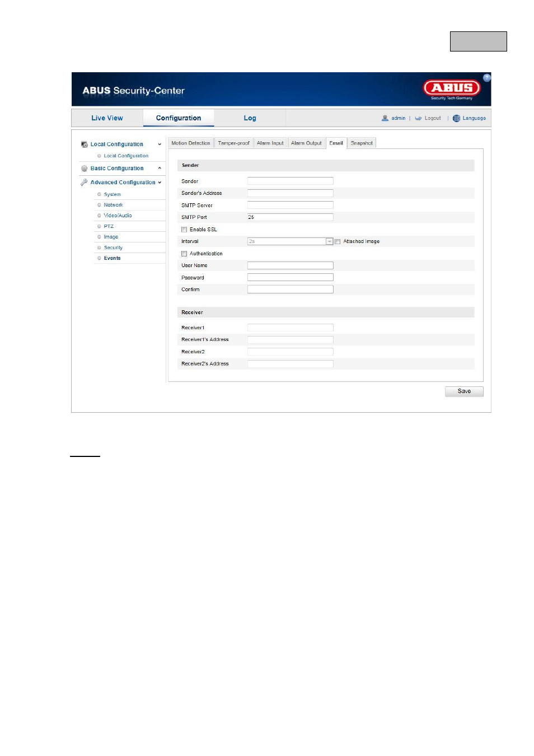
Task: Open the System menu item
Action: pos(113,195)
